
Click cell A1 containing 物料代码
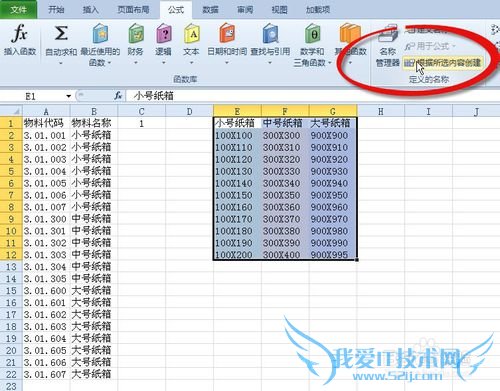(x=46, y=123)
